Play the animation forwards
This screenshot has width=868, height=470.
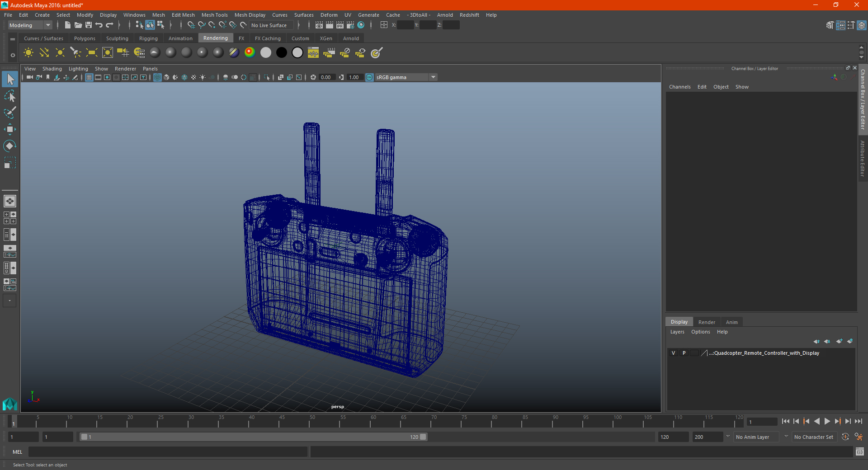click(827, 421)
